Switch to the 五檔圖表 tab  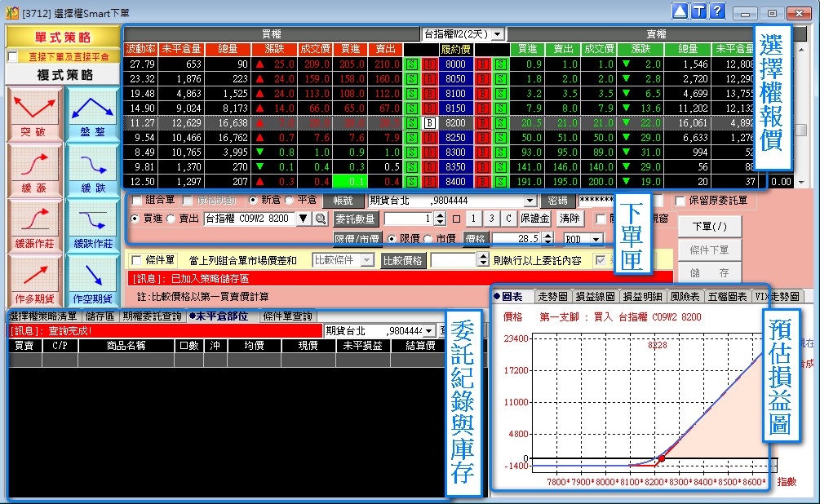(728, 296)
